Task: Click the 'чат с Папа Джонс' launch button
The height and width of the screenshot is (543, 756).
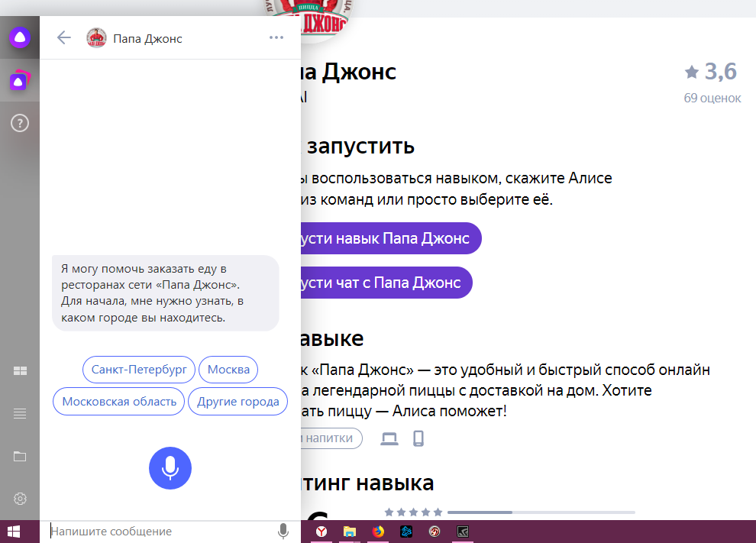Action: (386, 283)
